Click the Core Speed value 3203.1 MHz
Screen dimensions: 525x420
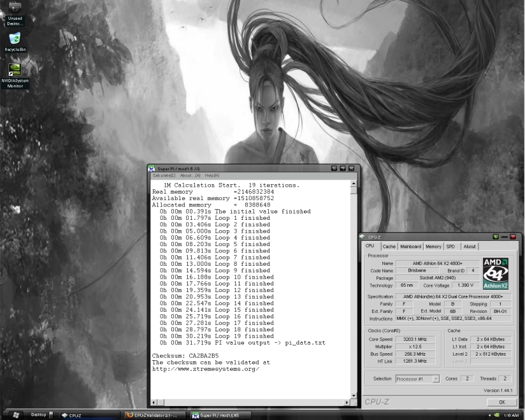click(415, 339)
